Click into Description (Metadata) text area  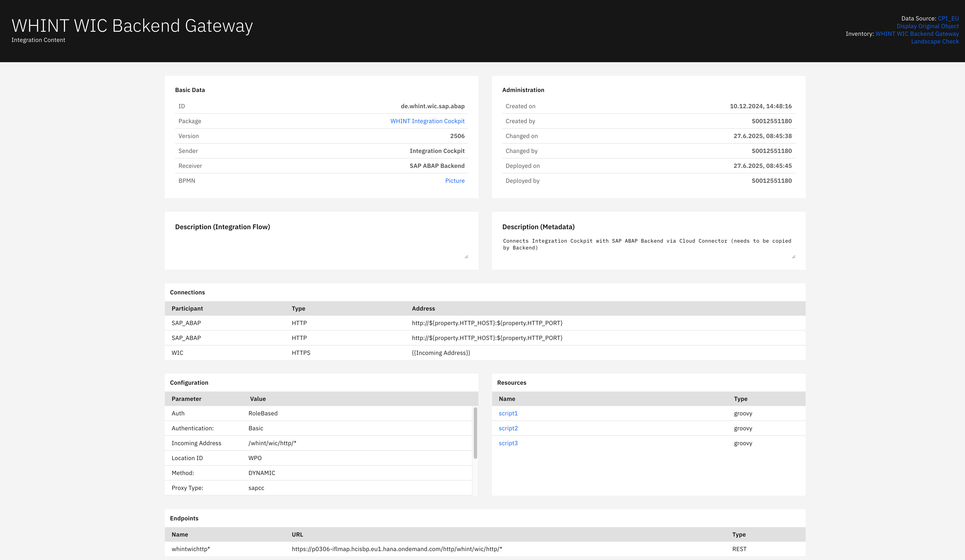648,248
